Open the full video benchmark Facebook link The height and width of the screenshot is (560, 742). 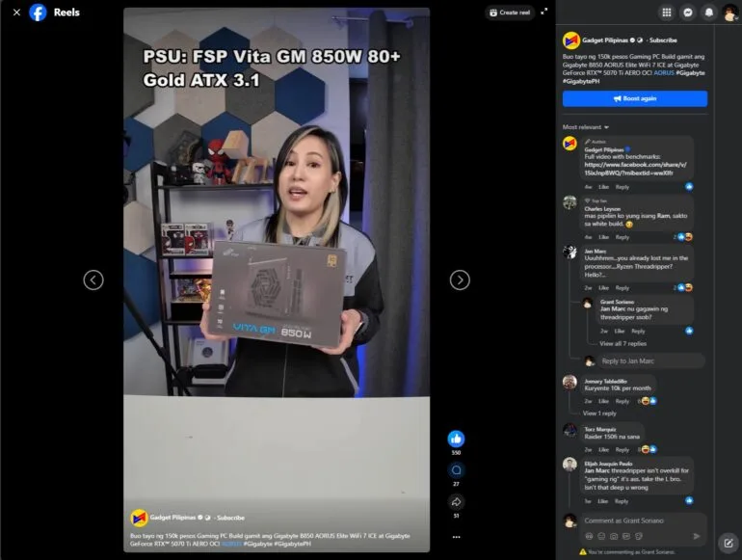click(635, 169)
